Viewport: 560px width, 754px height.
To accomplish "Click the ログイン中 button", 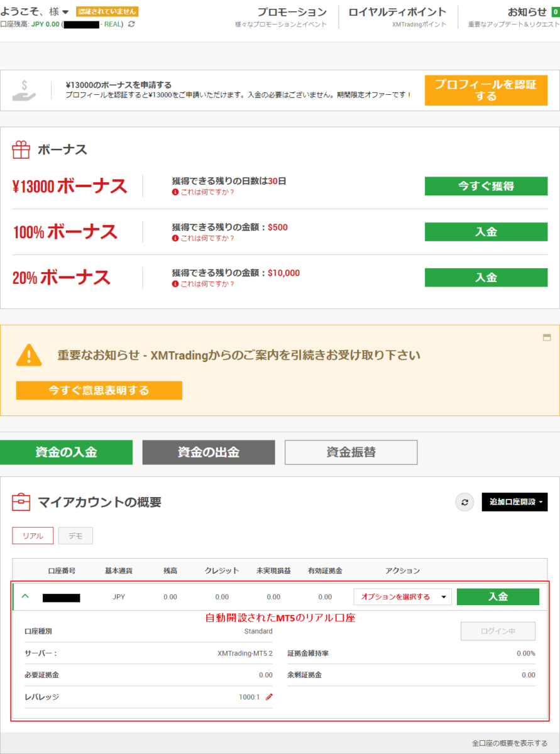I will [x=498, y=631].
